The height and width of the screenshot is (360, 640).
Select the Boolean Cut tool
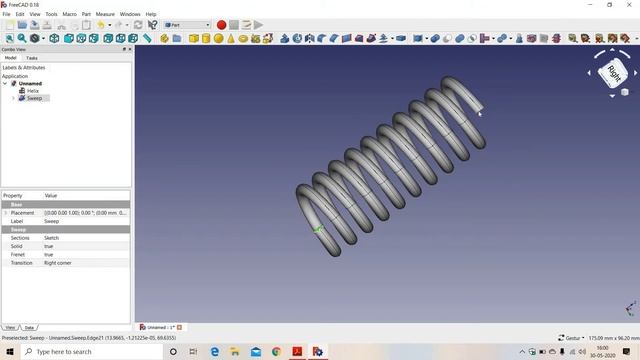(447, 38)
